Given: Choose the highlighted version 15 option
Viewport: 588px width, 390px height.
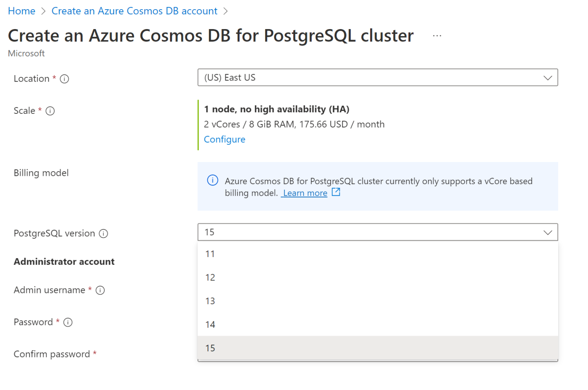Looking at the screenshot, I should point(377,348).
